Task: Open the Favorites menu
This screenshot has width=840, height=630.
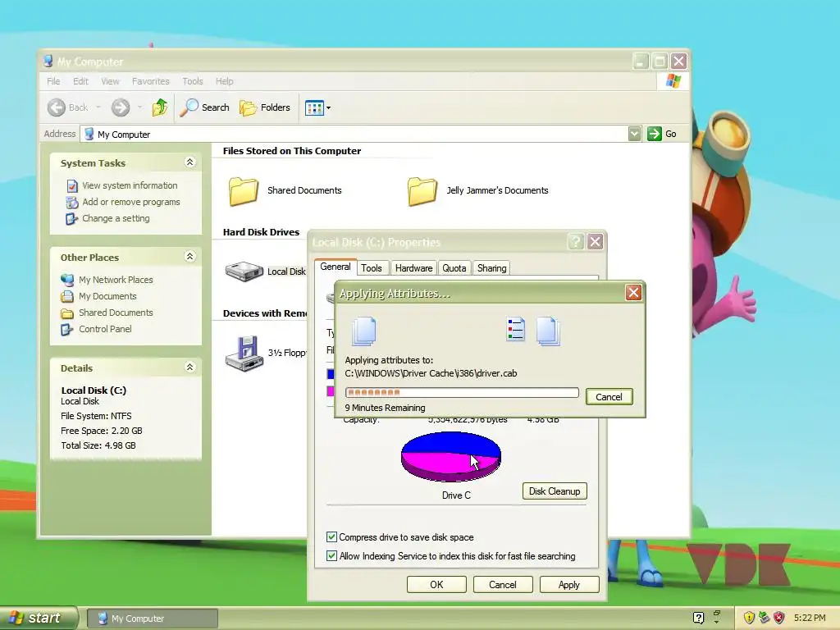Action: [x=151, y=81]
